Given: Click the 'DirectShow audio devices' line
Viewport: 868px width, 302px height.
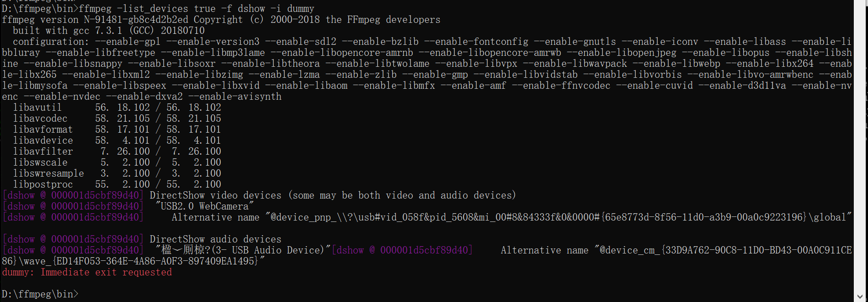Looking at the screenshot, I should pyautogui.click(x=216, y=239).
